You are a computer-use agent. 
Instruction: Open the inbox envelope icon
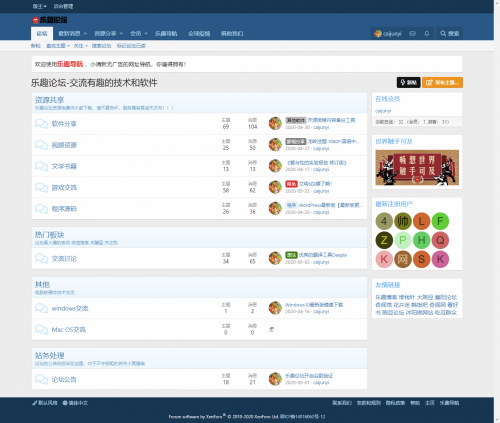coord(412,34)
